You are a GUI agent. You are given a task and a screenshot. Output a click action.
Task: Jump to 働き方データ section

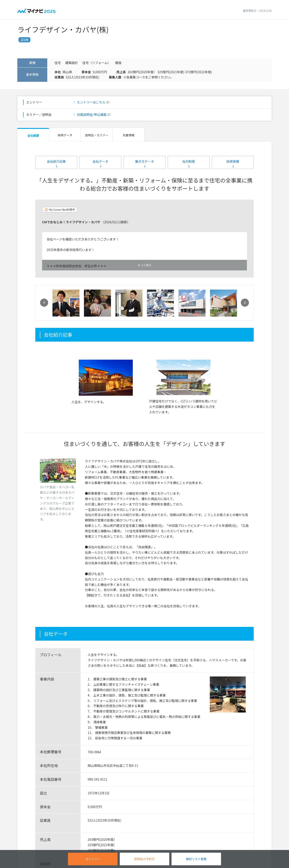(144, 162)
